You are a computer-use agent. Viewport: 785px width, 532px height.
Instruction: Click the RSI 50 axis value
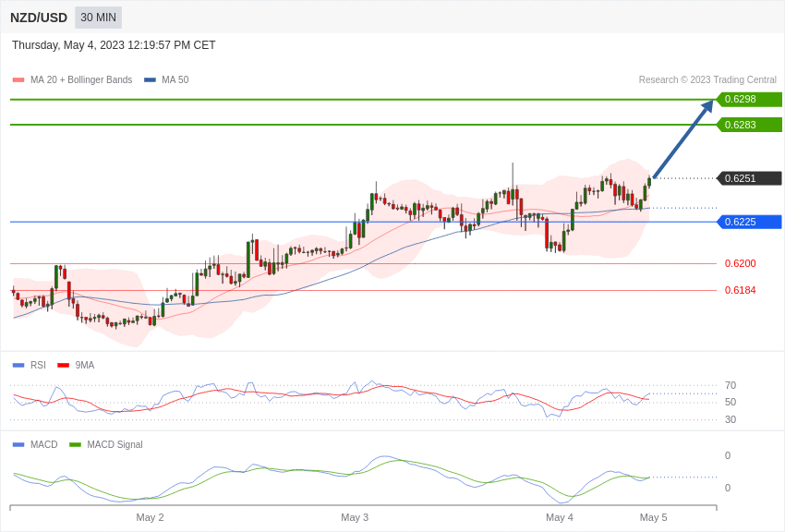coord(731,402)
